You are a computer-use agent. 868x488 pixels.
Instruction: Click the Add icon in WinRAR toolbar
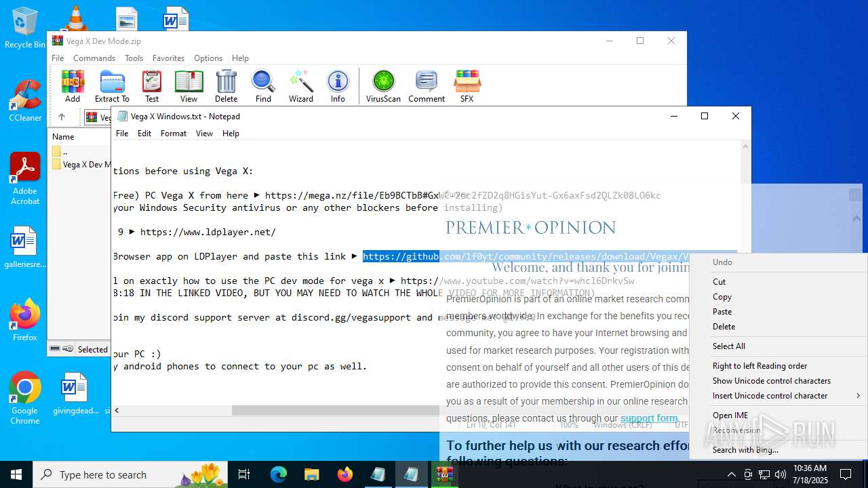tap(73, 86)
